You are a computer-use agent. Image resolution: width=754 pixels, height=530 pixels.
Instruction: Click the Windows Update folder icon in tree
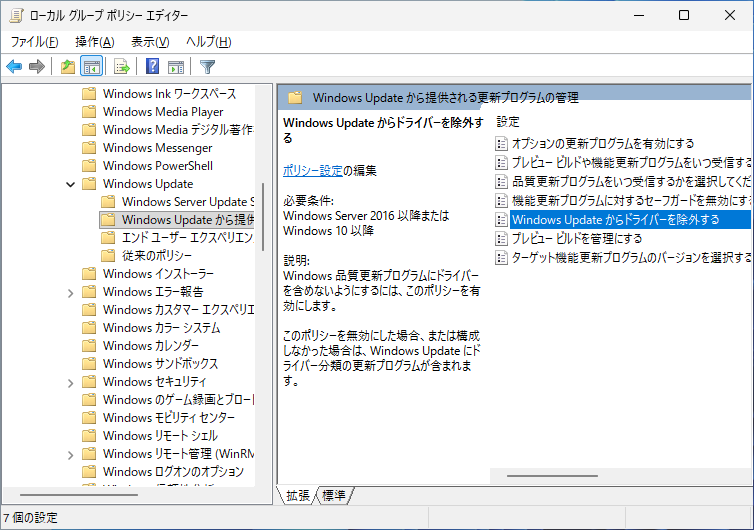[x=89, y=184]
